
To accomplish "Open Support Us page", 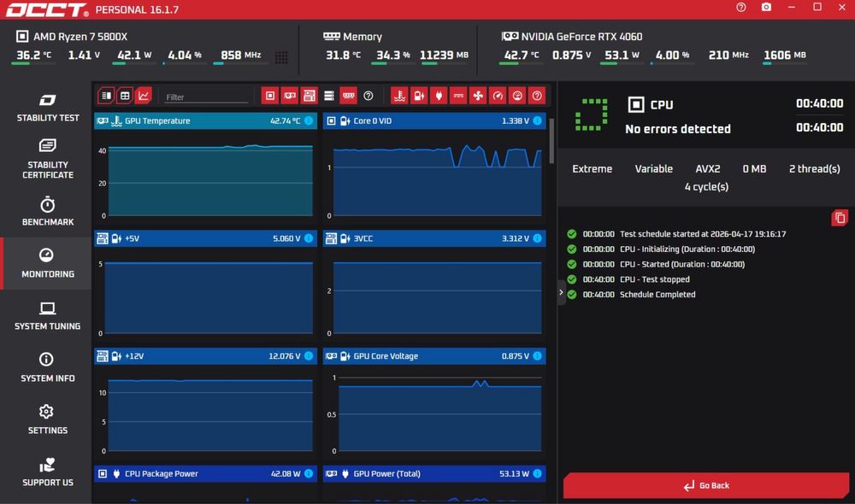I will [x=47, y=472].
